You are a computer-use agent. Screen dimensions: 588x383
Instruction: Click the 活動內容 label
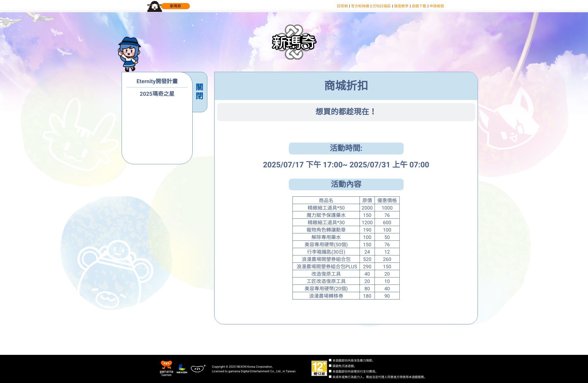pos(346,184)
